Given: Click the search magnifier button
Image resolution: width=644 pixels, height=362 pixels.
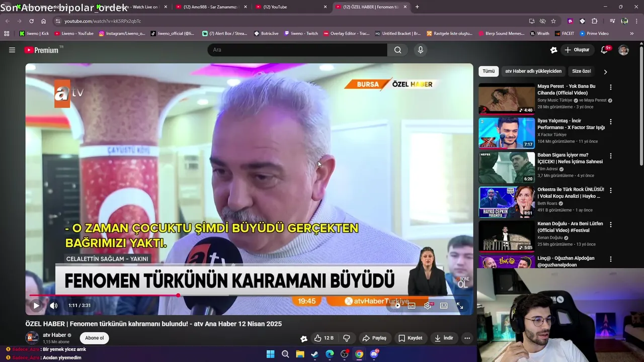Looking at the screenshot, I should coord(397,50).
